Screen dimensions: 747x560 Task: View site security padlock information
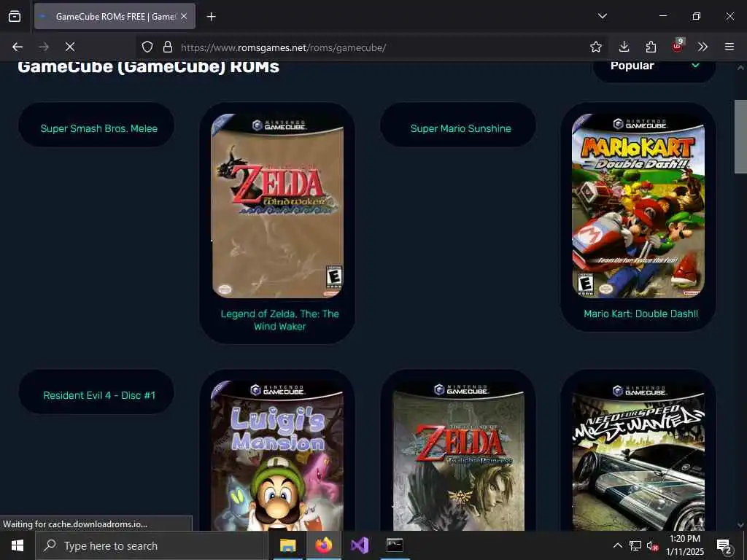click(167, 47)
